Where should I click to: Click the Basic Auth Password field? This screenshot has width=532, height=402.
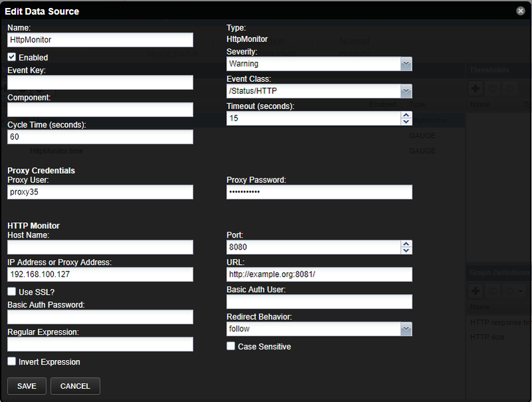pyautogui.click(x=100, y=317)
